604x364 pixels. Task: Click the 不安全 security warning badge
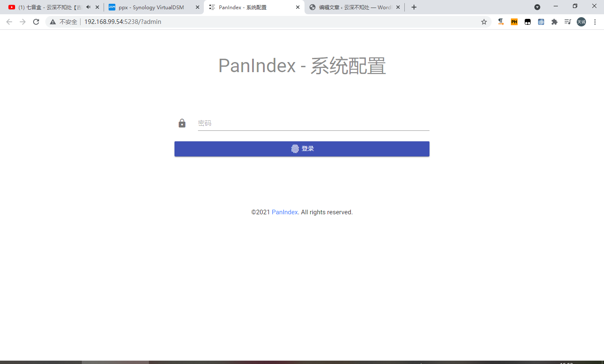[x=62, y=21]
